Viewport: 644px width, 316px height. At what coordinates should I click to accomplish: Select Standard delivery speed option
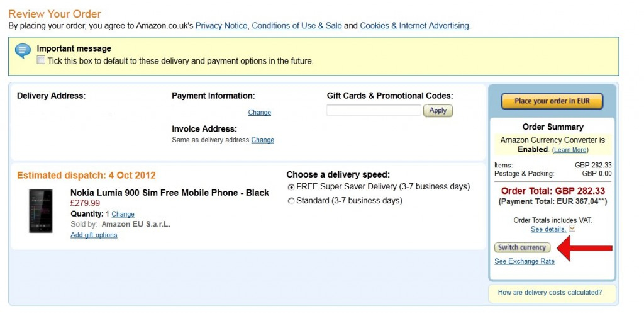point(291,201)
